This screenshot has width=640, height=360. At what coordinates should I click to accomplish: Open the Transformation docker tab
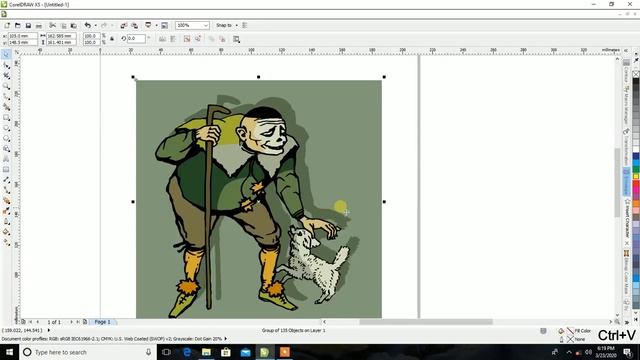626,147
